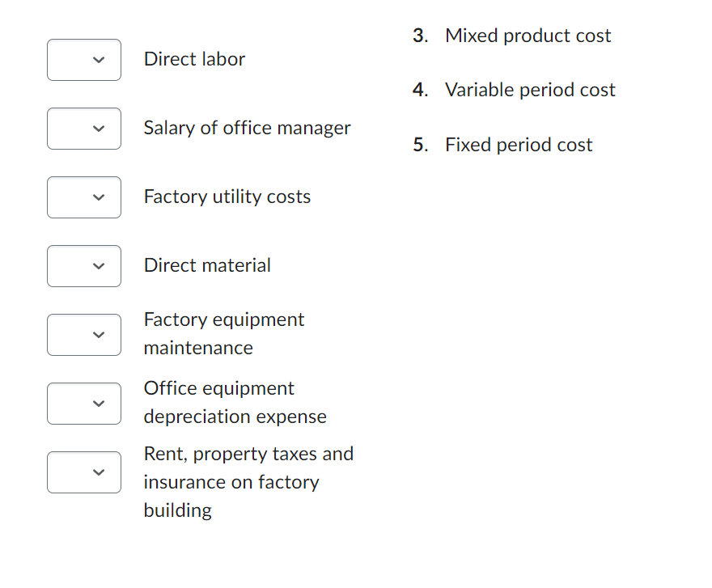Open the dropdown for Direct labor
This screenshot has width=712, height=588.
click(84, 60)
